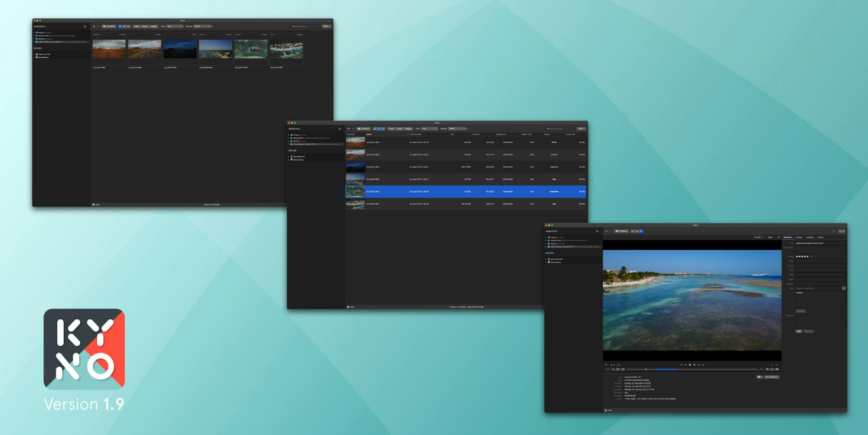
Task: Open the Sort by dropdown in the grid window
Action: click(x=202, y=26)
